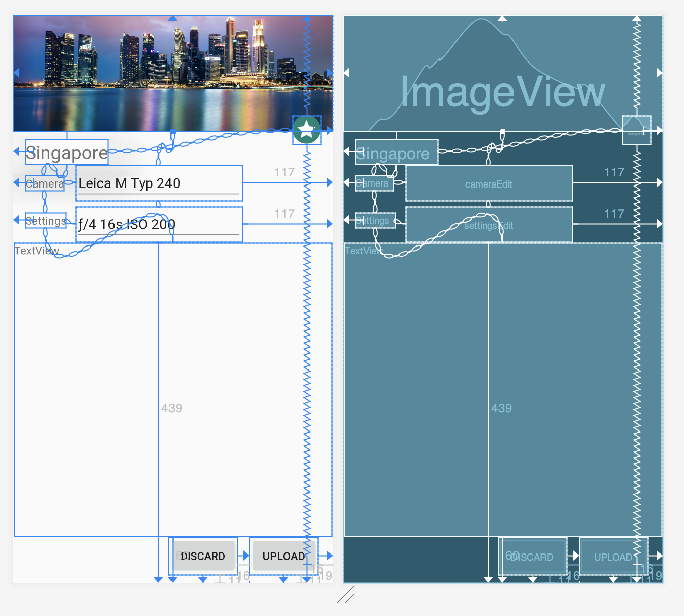Select the UPLOAD button in blueprint view
Screen dimensions: 684x616
tap(612, 557)
